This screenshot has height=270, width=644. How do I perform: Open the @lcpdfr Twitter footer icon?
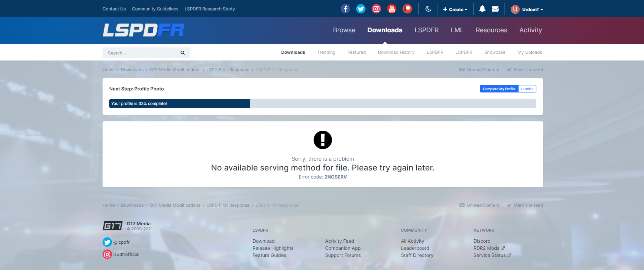(x=107, y=242)
